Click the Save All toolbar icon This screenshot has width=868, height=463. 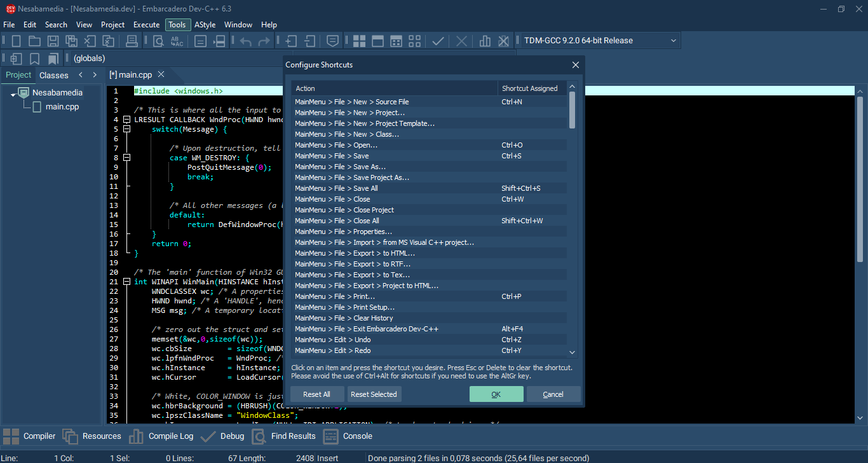pyautogui.click(x=72, y=41)
